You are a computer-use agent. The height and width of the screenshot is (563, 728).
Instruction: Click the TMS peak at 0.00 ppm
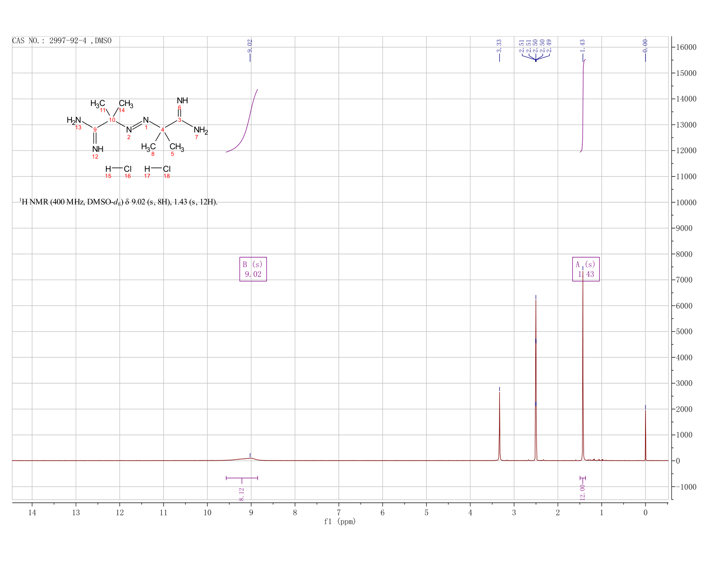(645, 435)
